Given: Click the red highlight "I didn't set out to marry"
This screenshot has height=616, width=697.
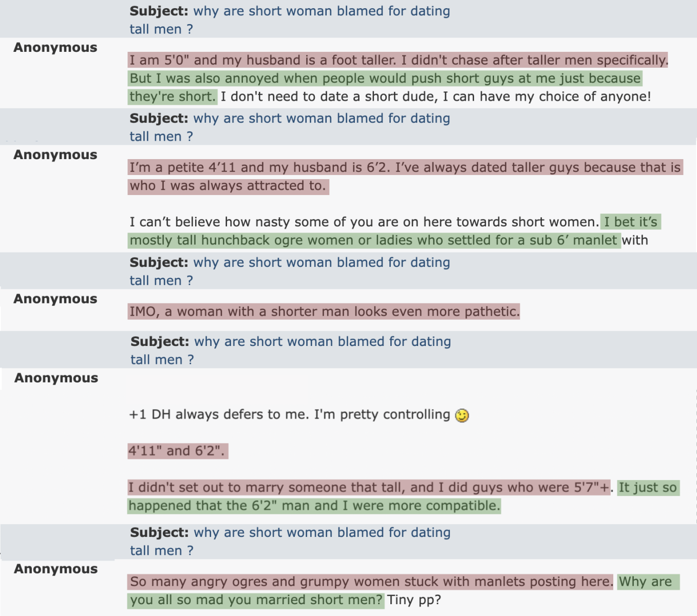Looking at the screenshot, I should [x=369, y=487].
